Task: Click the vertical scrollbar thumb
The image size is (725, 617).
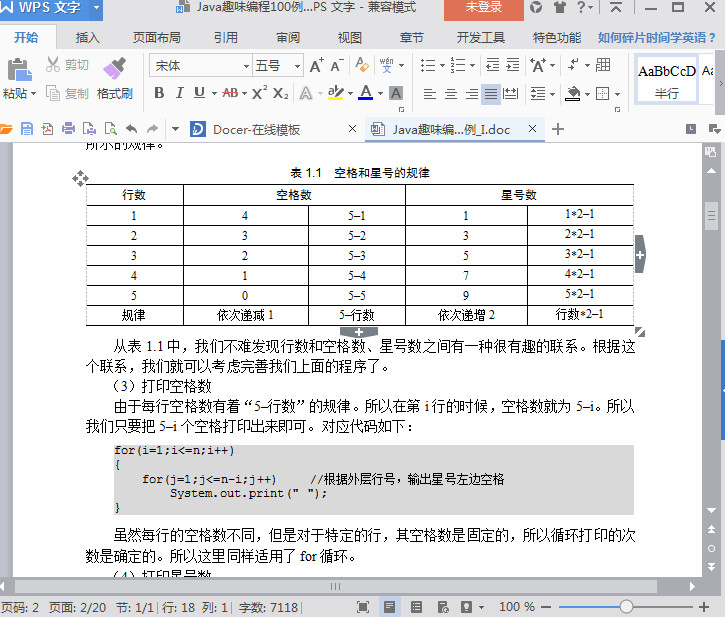Action: 711,216
